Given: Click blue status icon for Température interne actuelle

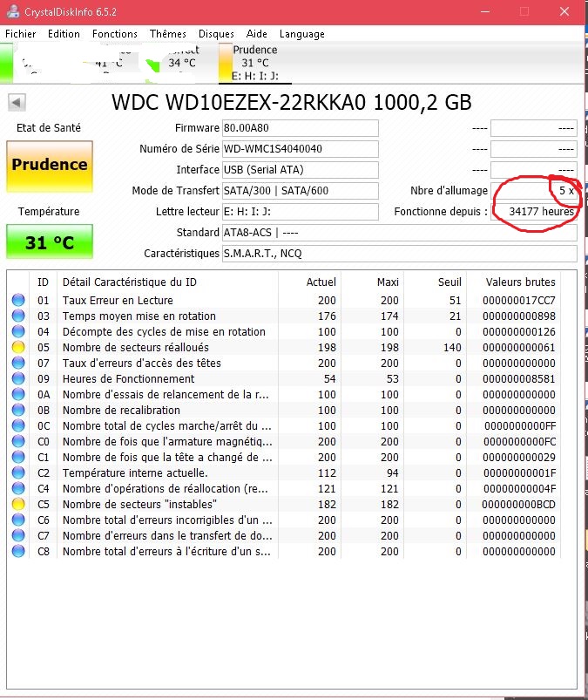Looking at the screenshot, I should (18, 472).
